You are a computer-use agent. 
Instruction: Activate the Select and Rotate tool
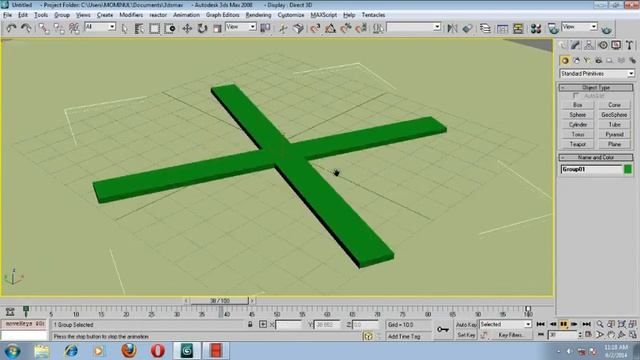202,28
